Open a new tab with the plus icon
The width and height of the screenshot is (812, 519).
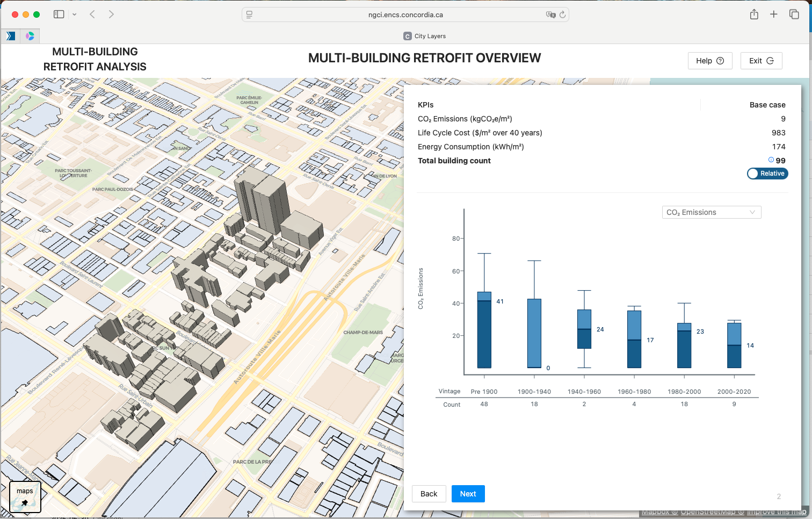(773, 15)
